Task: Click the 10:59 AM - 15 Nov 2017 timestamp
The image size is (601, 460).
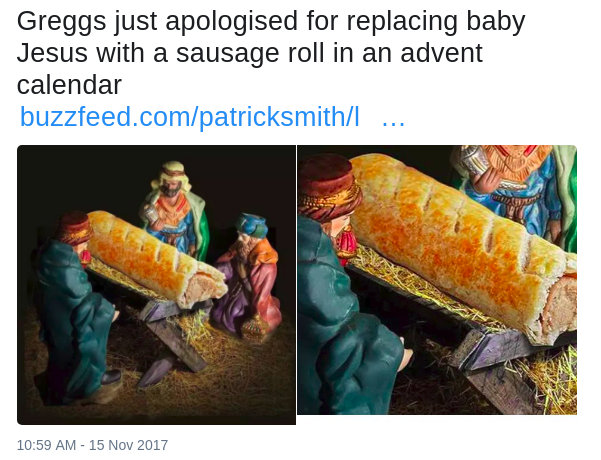Action: [92, 445]
